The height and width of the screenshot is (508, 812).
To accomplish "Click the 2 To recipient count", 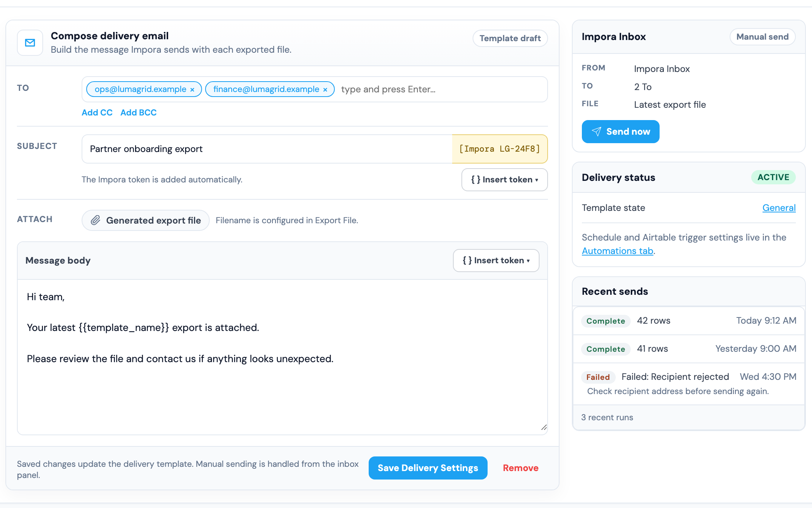I will tap(643, 87).
